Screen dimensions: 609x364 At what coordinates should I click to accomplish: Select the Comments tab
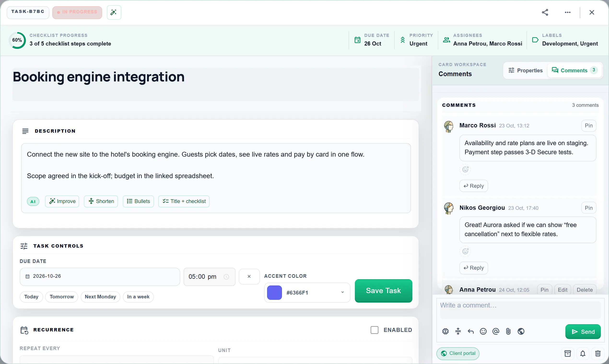575,70
